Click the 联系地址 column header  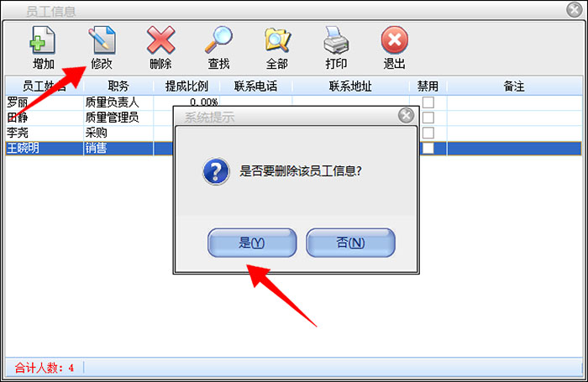(x=350, y=86)
